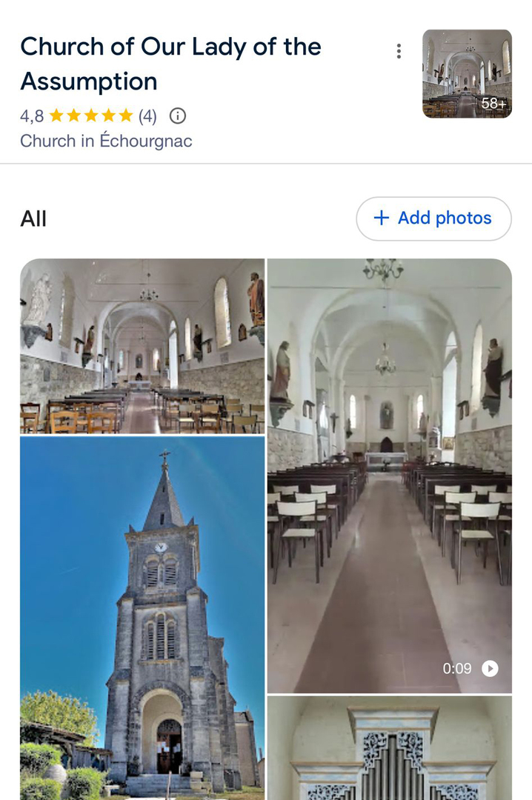Click the info icon beside the rating
Image resolution: width=532 pixels, height=800 pixels.
[178, 116]
